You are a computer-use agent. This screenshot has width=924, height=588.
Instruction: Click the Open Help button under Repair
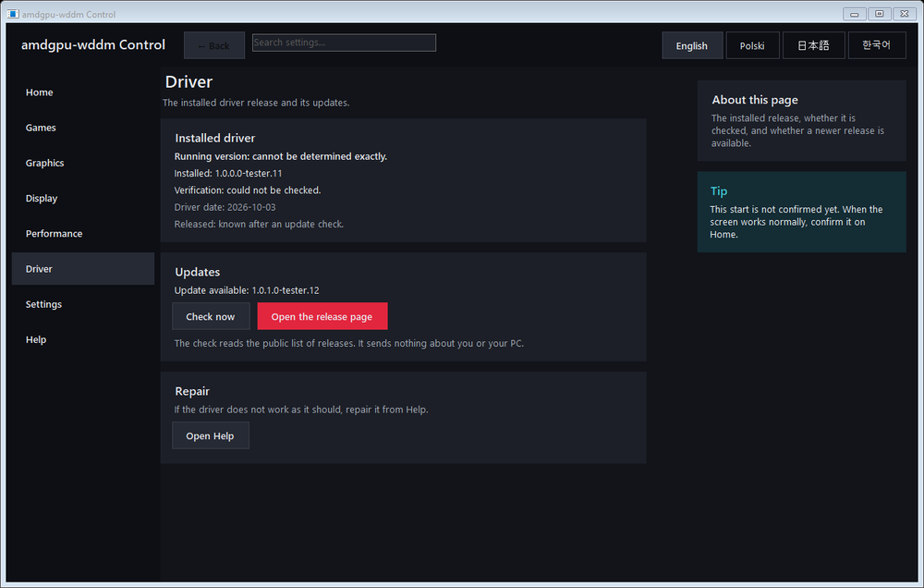[210, 435]
